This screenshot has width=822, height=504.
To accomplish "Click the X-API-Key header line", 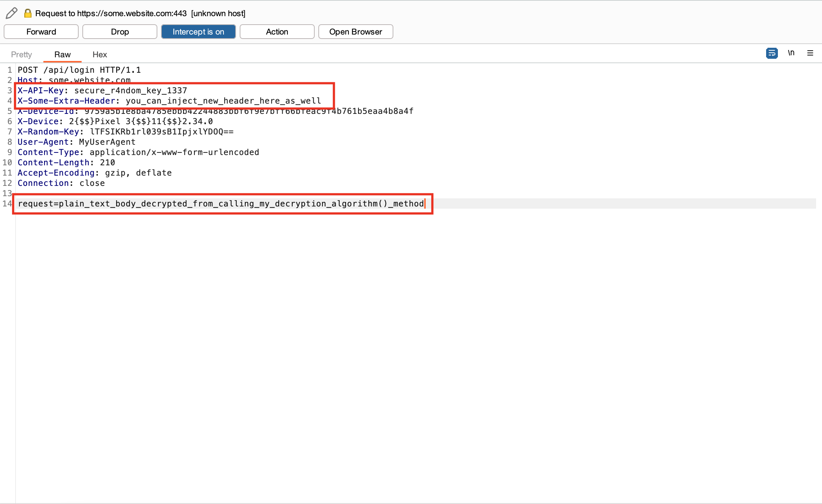I will (102, 90).
